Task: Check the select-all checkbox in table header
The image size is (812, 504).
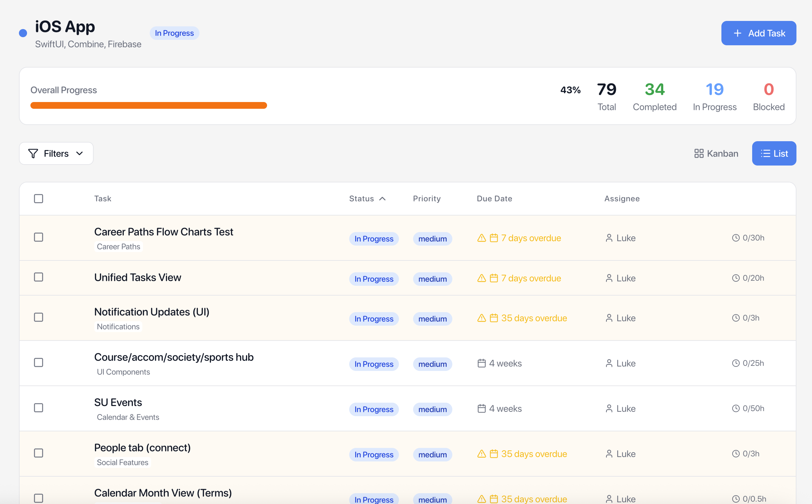Action: click(38, 199)
